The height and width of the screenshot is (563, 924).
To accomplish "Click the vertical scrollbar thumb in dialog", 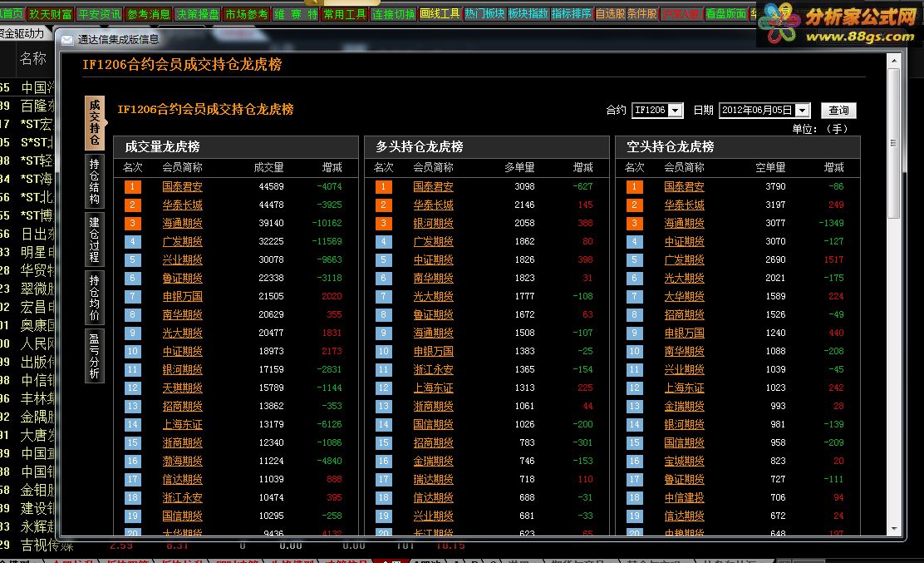I will (894, 143).
